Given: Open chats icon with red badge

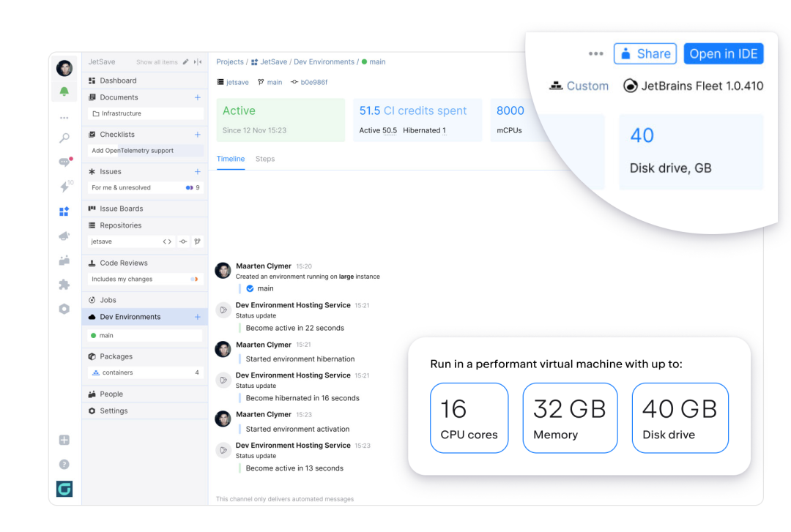Looking at the screenshot, I should 64,162.
